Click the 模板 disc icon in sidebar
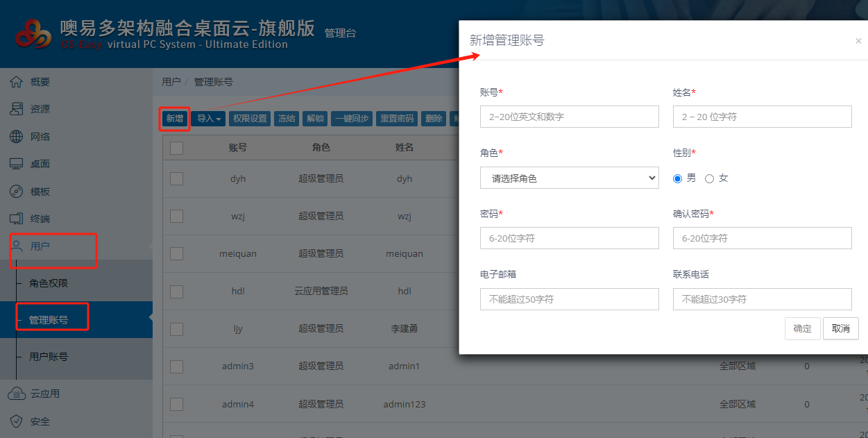 16,192
